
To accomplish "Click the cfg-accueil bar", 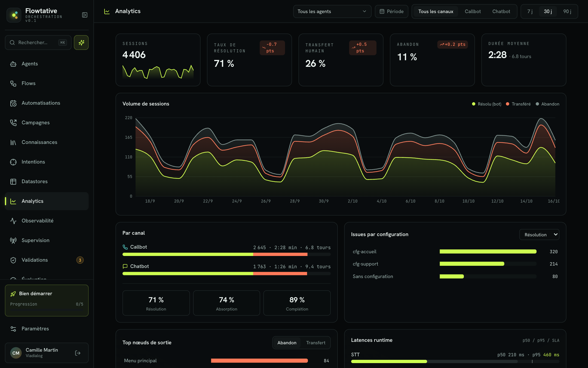I will 488,252.
